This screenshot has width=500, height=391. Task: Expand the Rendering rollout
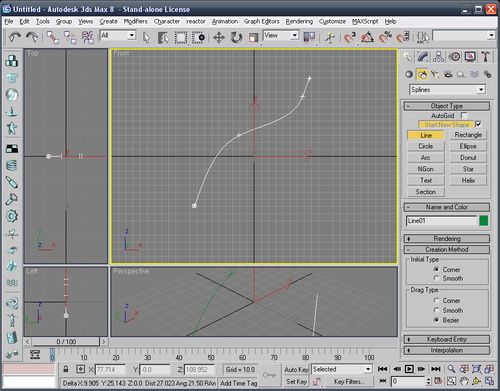(447, 239)
